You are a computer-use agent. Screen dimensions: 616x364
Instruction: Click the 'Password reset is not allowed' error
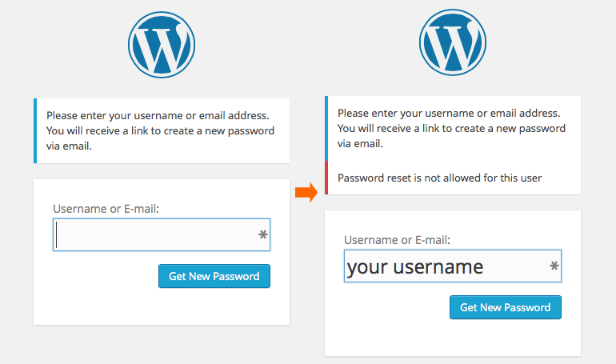(x=440, y=178)
